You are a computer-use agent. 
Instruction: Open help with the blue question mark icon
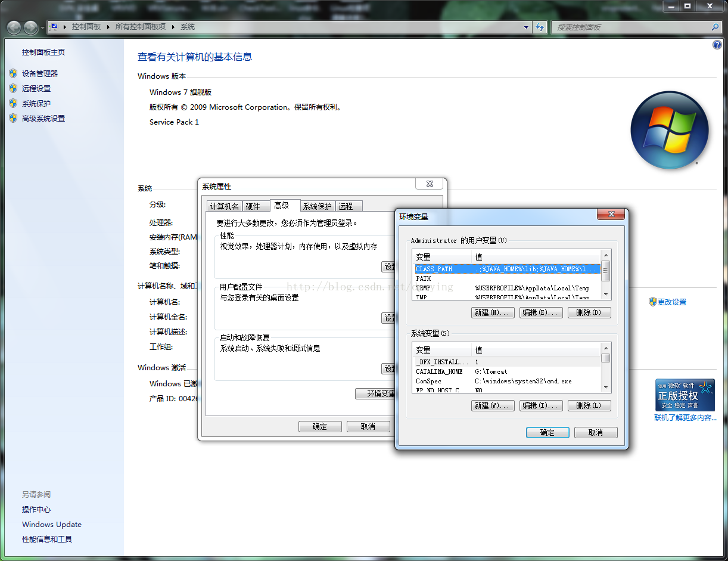coord(717,45)
